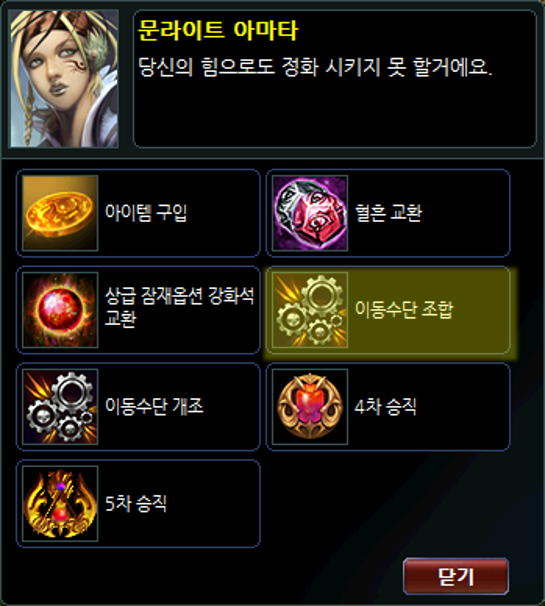Viewport: 545px width, 606px height.
Task: Click the 문라이트 아마타 character portrait
Action: 64,79
